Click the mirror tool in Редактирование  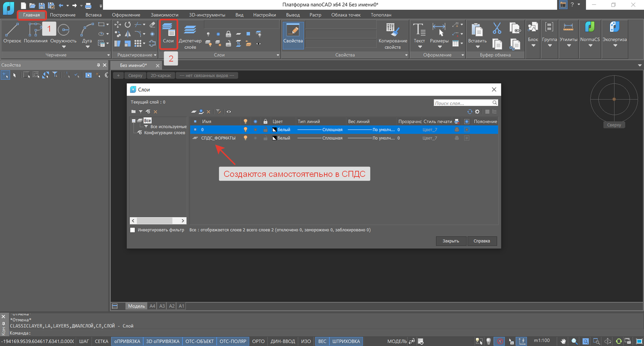(127, 34)
